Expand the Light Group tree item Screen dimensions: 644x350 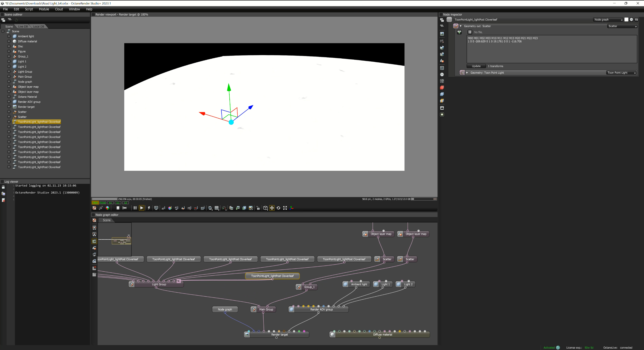coord(9,72)
